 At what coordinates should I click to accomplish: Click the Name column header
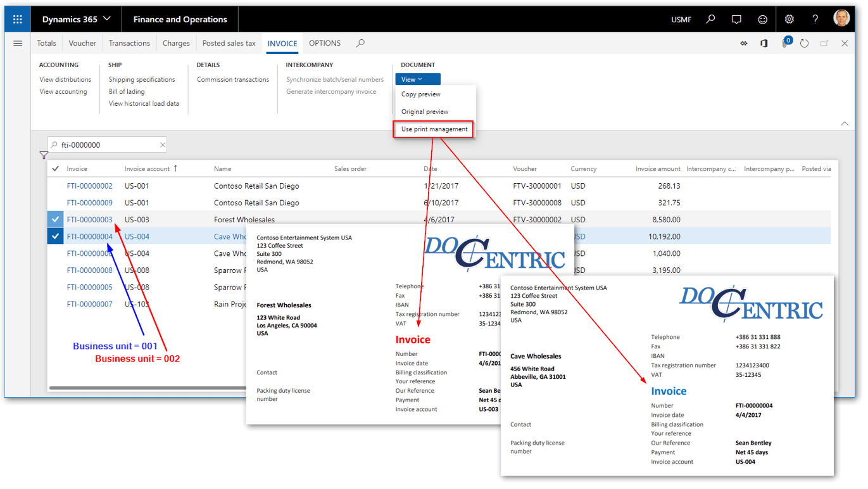point(222,168)
